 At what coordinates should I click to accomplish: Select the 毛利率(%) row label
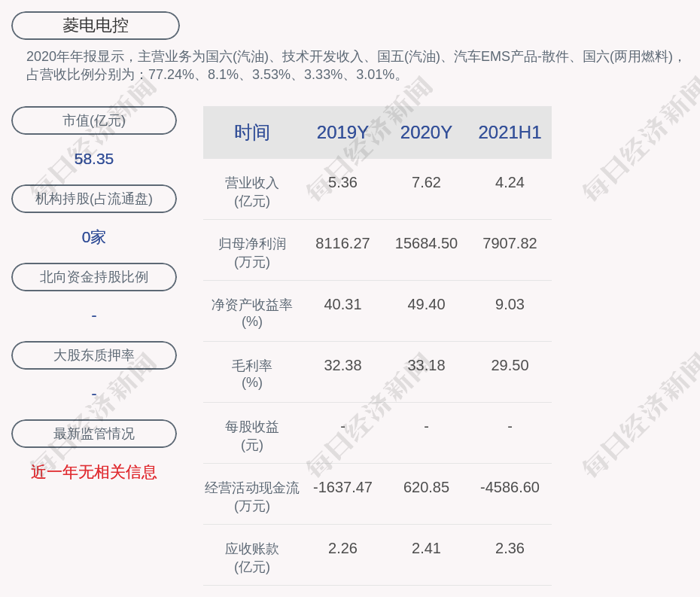pyautogui.click(x=251, y=374)
